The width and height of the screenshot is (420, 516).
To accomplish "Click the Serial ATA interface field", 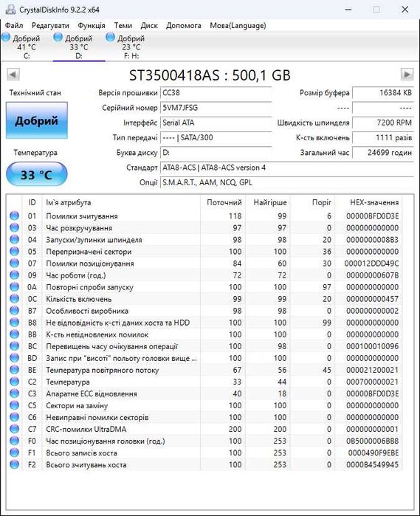I will (x=216, y=123).
